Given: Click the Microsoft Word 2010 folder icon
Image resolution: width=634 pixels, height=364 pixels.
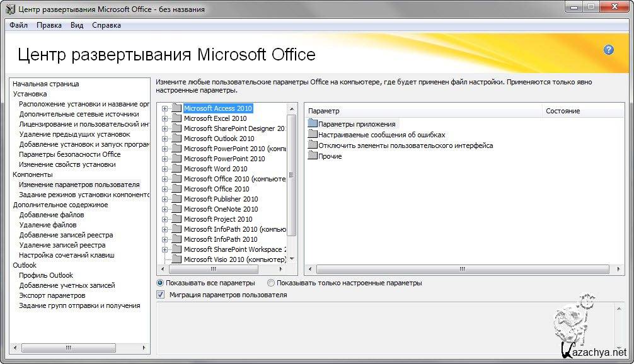Looking at the screenshot, I should coord(176,169).
